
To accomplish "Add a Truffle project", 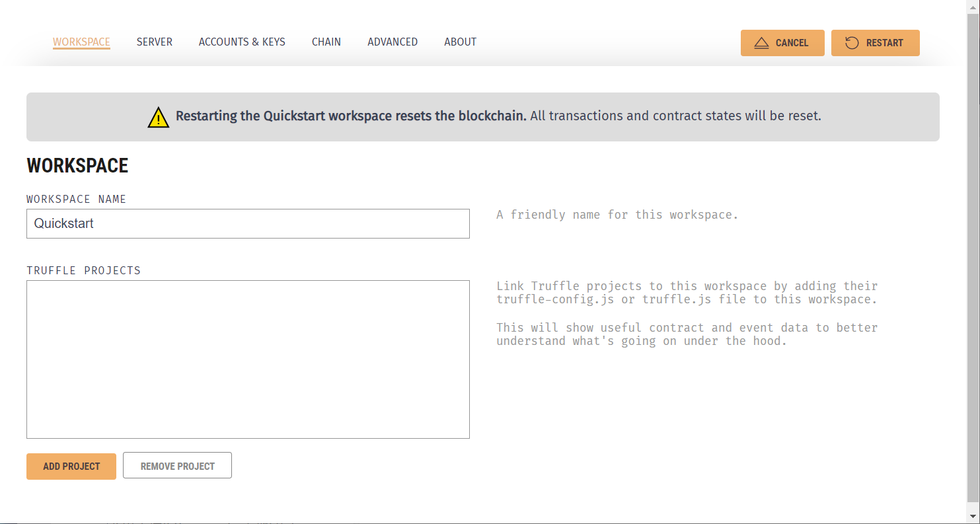I will (71, 466).
